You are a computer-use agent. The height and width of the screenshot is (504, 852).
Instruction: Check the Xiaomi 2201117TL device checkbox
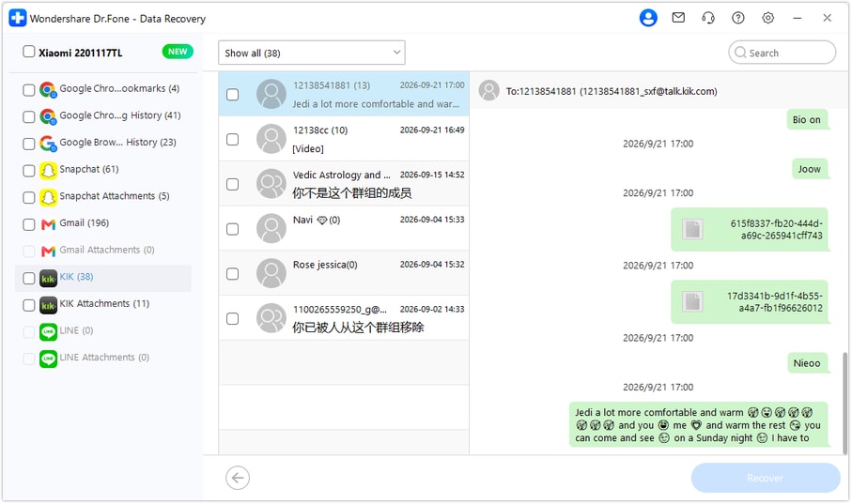click(x=29, y=52)
